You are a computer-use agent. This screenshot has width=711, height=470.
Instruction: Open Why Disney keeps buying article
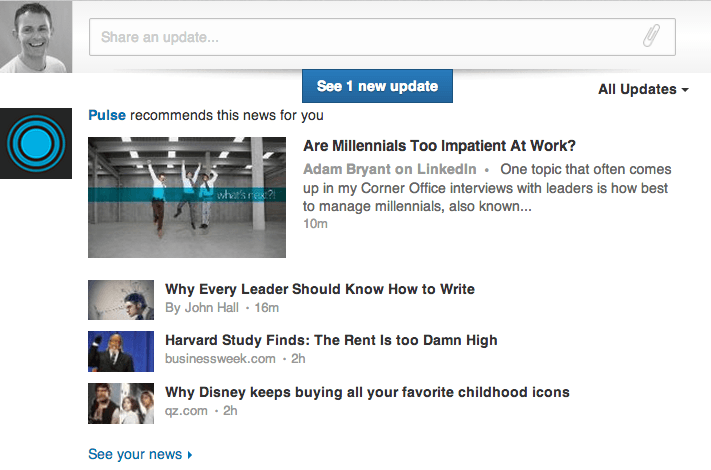pos(367,392)
